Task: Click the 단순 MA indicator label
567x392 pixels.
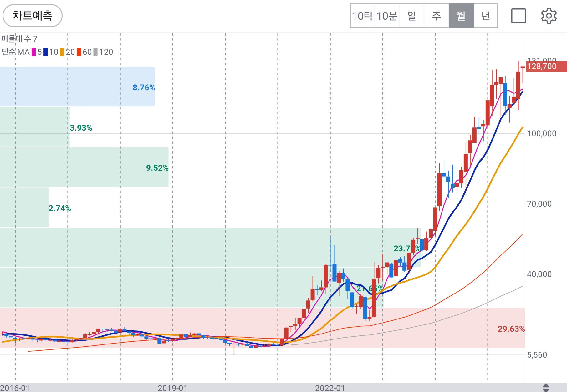Action: tap(16, 52)
